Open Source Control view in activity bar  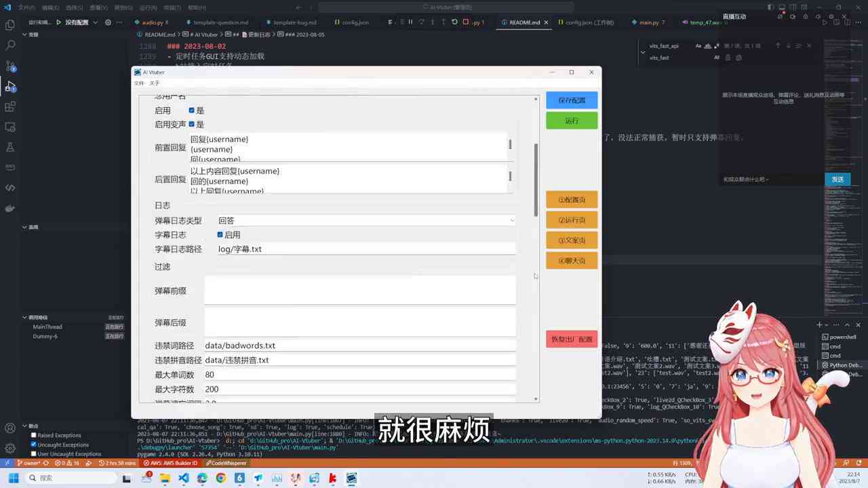(x=10, y=66)
